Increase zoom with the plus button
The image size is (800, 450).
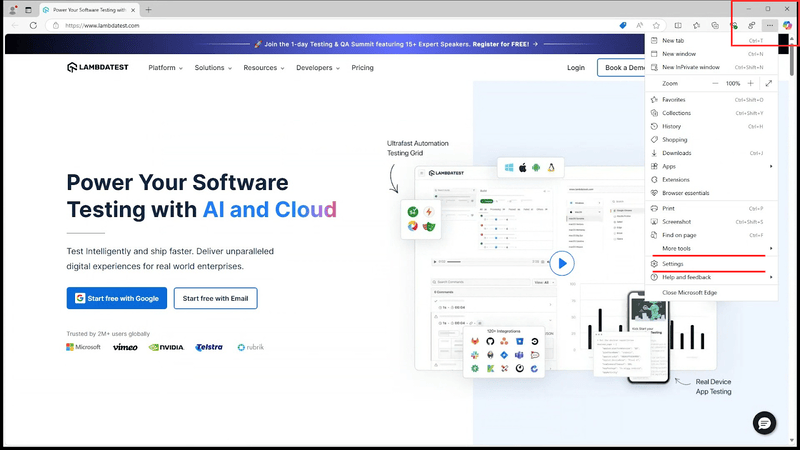pos(753,83)
